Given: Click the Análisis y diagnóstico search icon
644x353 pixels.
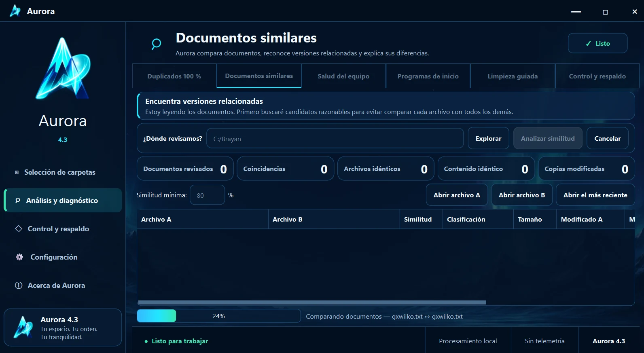Looking at the screenshot, I should [18, 200].
